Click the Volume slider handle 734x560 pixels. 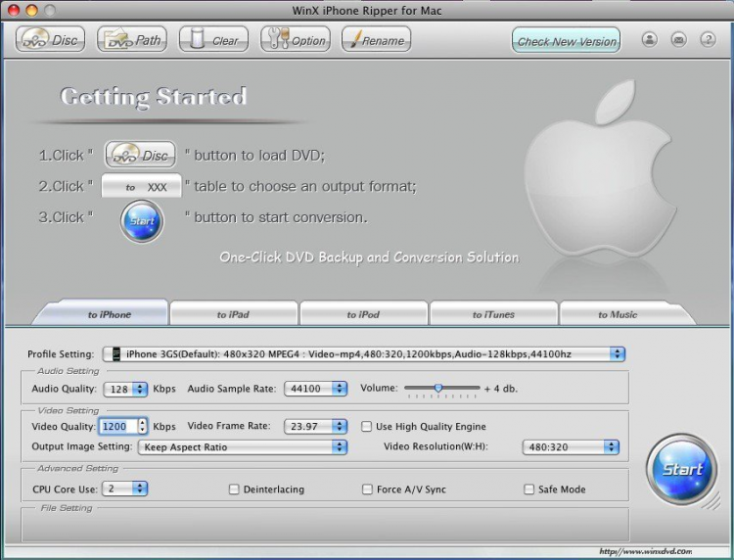tap(438, 388)
